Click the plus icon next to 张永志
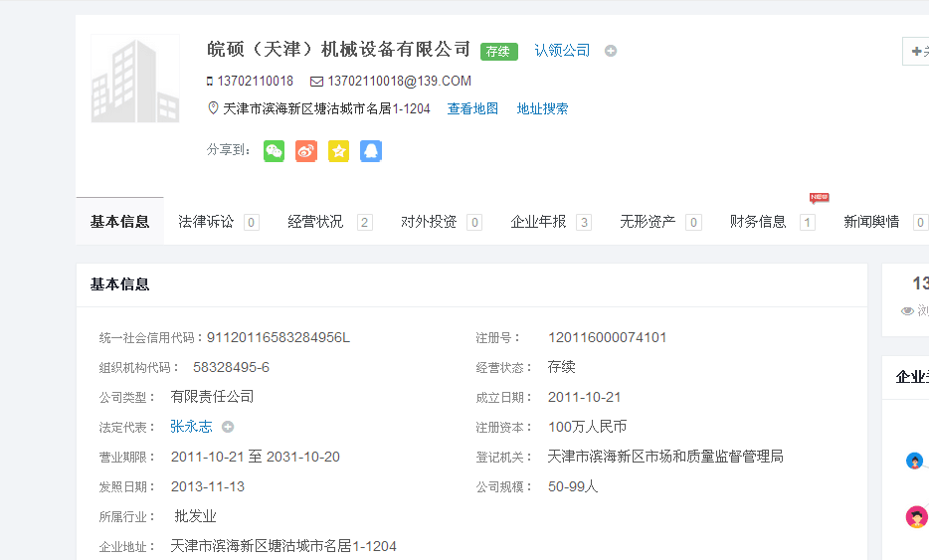 [x=228, y=427]
